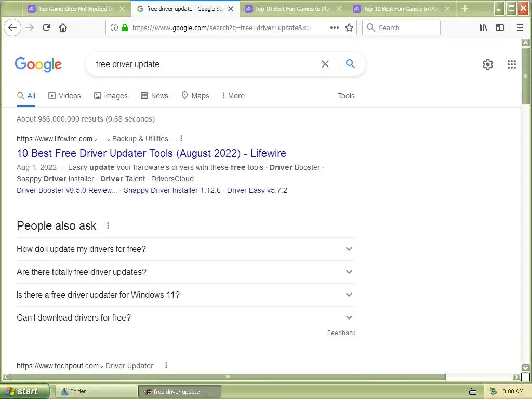Open '10 Best Free Driver Updater Tools' Lifewire link
Viewport: 532px width, 399px height.
pyautogui.click(x=151, y=153)
